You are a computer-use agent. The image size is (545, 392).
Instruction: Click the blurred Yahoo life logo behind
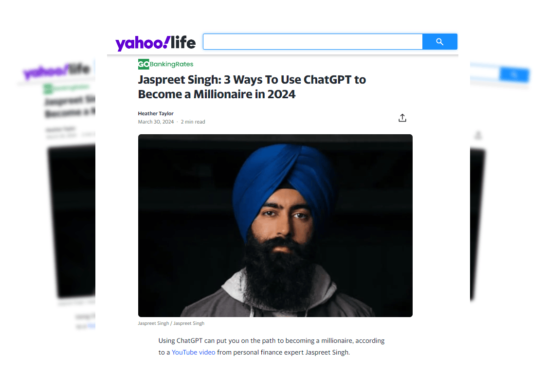coord(57,71)
